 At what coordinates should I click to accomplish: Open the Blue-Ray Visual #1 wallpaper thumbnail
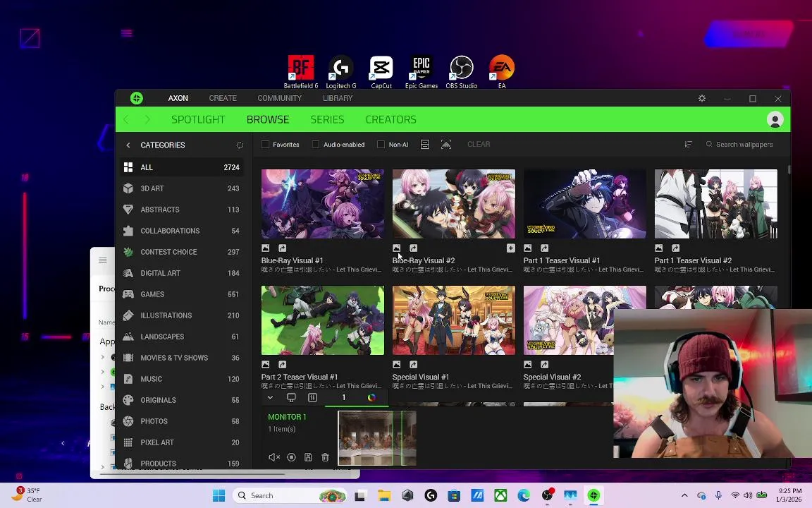click(x=323, y=204)
